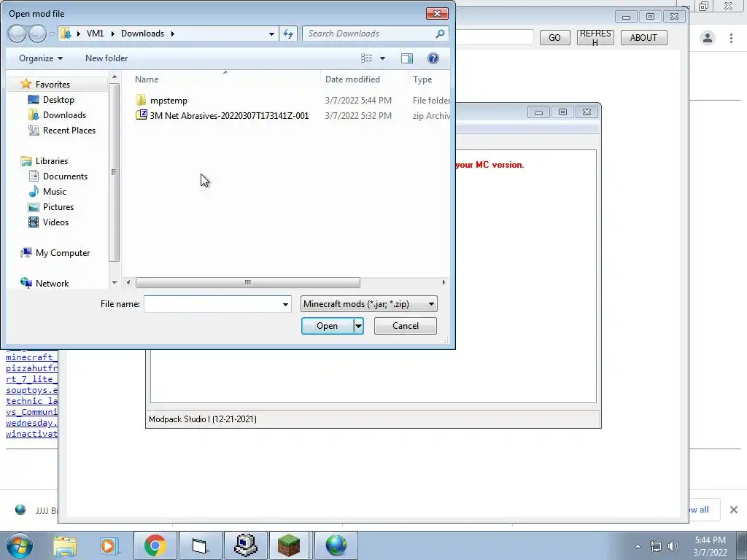Open the recent pages dropdown arrow
This screenshot has width=747, height=560.
(52, 34)
